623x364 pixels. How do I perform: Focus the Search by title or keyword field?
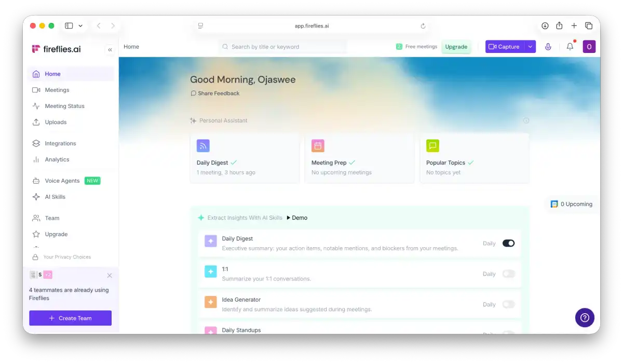[x=283, y=47]
